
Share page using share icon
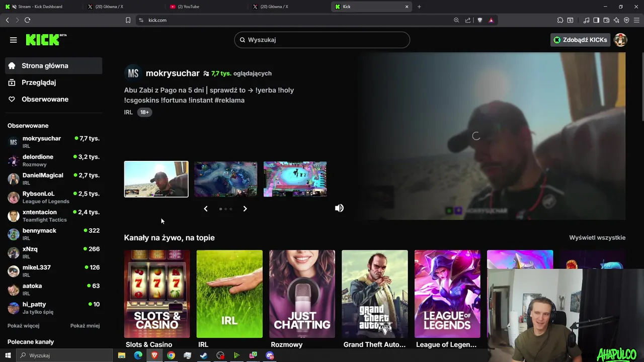point(468,20)
